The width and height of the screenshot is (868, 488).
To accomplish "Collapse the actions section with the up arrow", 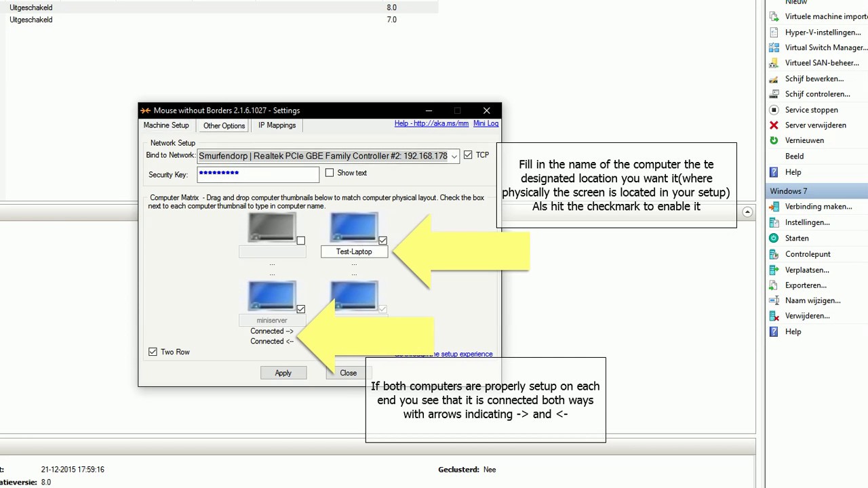I will 747,212.
